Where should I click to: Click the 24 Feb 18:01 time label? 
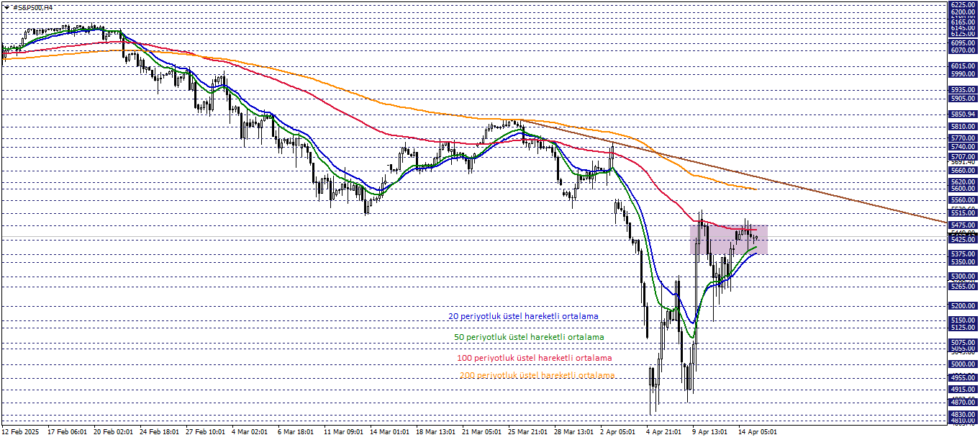pyautogui.click(x=159, y=432)
